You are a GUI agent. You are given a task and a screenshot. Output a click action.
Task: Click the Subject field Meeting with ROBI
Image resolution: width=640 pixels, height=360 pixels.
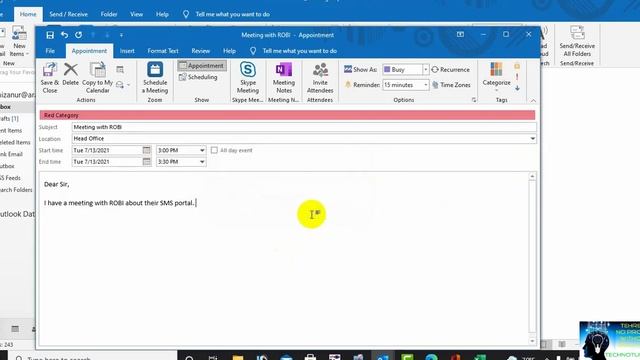tap(304, 127)
